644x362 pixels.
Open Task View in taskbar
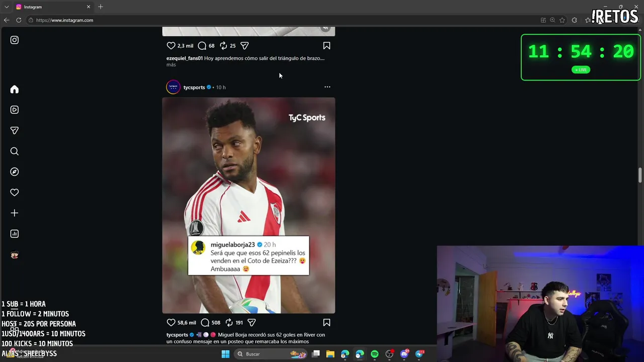[x=315, y=354]
